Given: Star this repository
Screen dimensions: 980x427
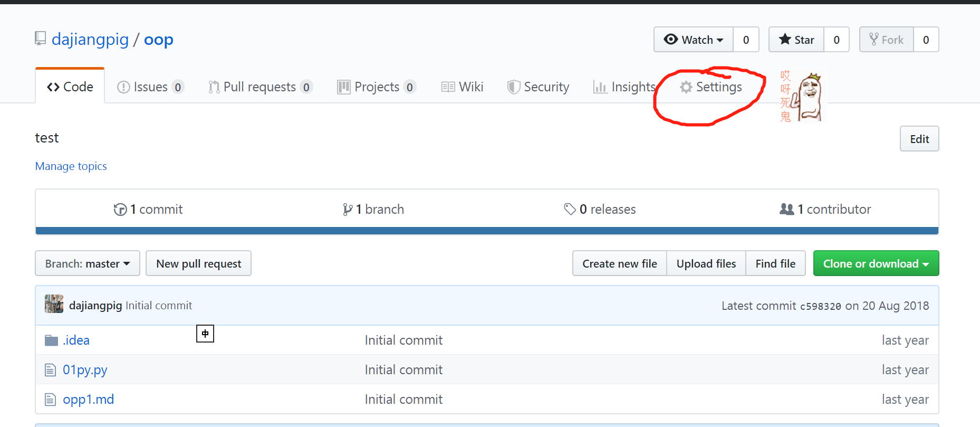Looking at the screenshot, I should click(796, 40).
